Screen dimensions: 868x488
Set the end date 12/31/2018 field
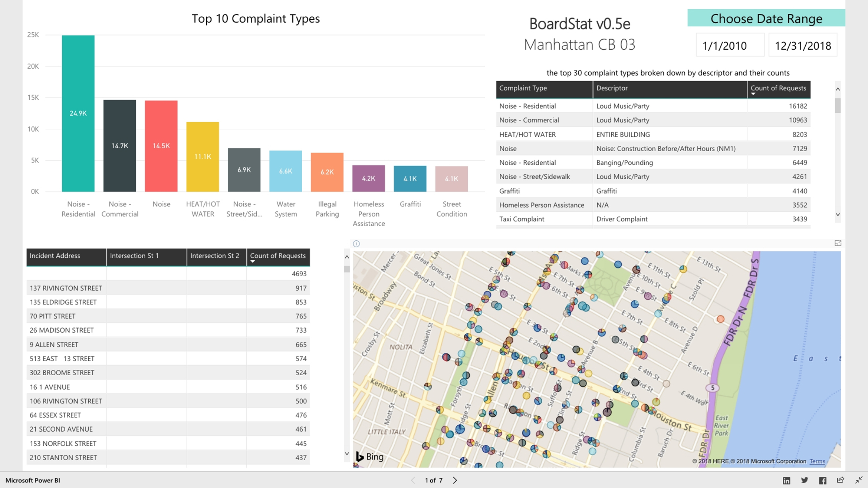pos(803,45)
